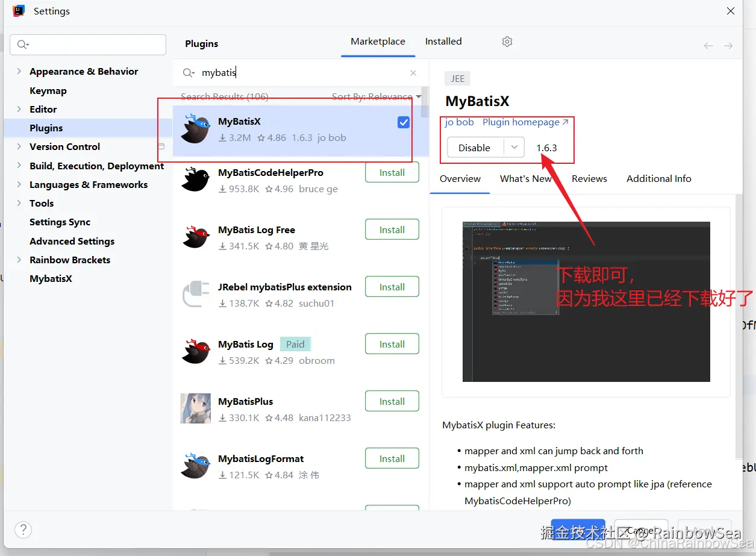
Task: Expand the Rainbow Brackets node
Action: [x=19, y=260]
